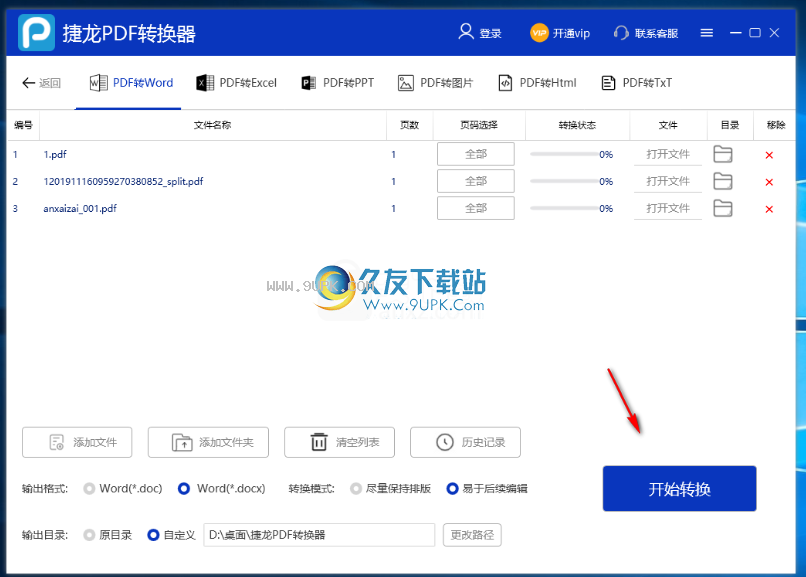
Task: Remove 1.pdf with the red X
Action: (769, 155)
